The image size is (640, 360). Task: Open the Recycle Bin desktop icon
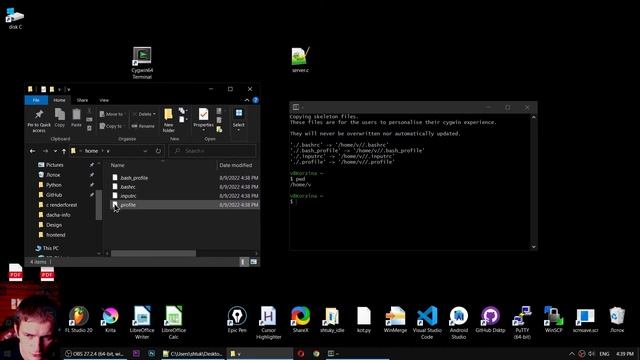pos(617,320)
